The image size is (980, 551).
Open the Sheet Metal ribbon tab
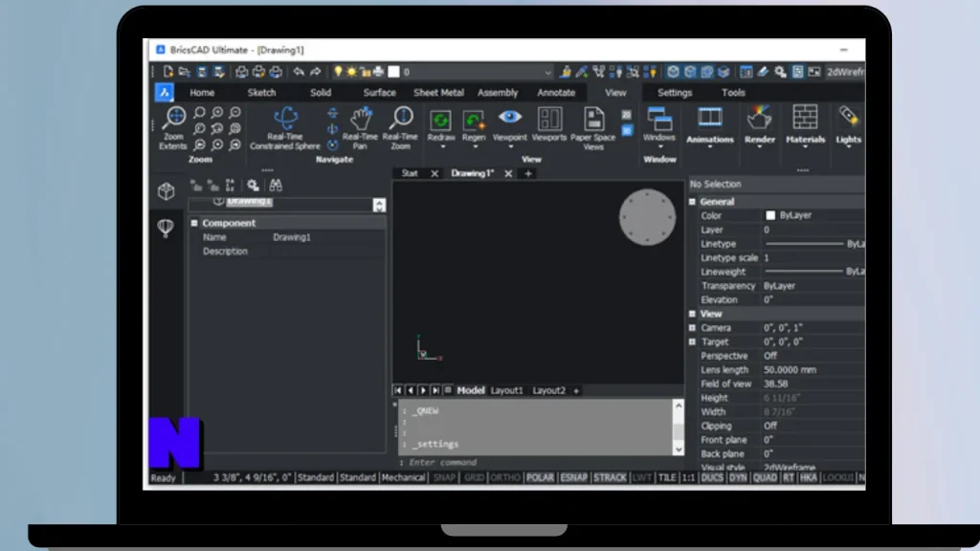coord(438,93)
